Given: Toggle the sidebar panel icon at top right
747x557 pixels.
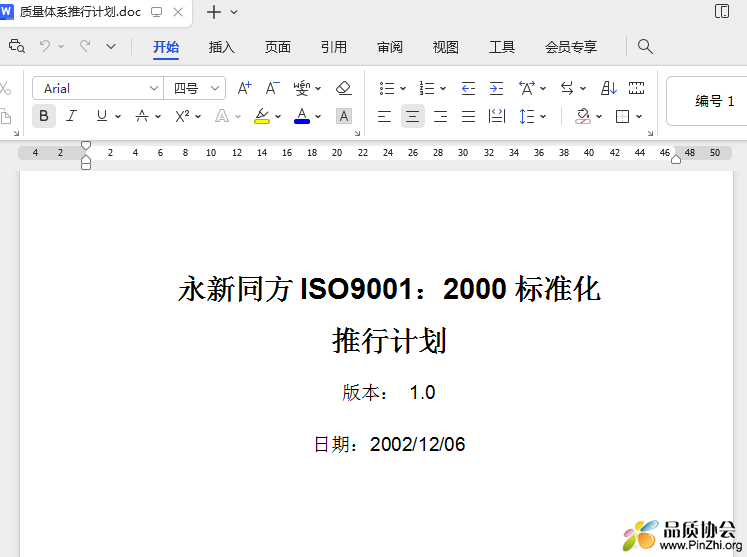Looking at the screenshot, I should pyautogui.click(x=722, y=11).
